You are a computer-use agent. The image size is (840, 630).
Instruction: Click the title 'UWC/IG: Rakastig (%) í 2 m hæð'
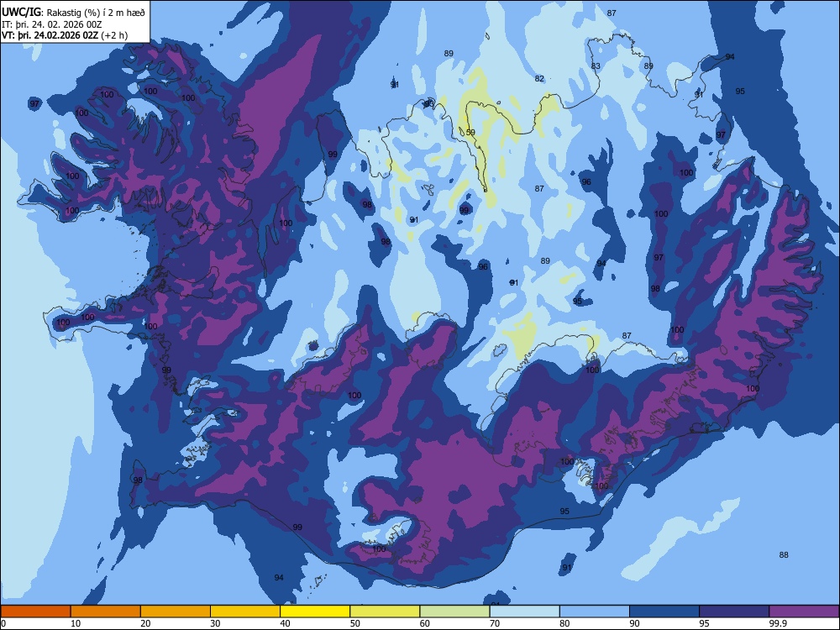click(x=73, y=13)
